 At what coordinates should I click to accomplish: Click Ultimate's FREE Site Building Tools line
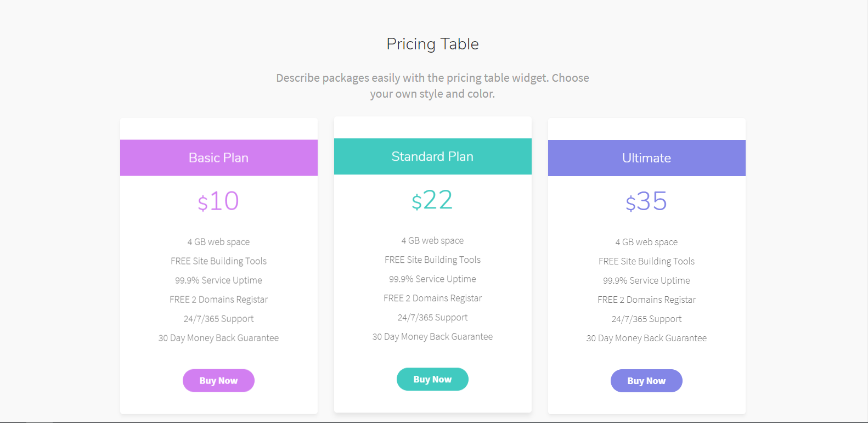click(646, 262)
